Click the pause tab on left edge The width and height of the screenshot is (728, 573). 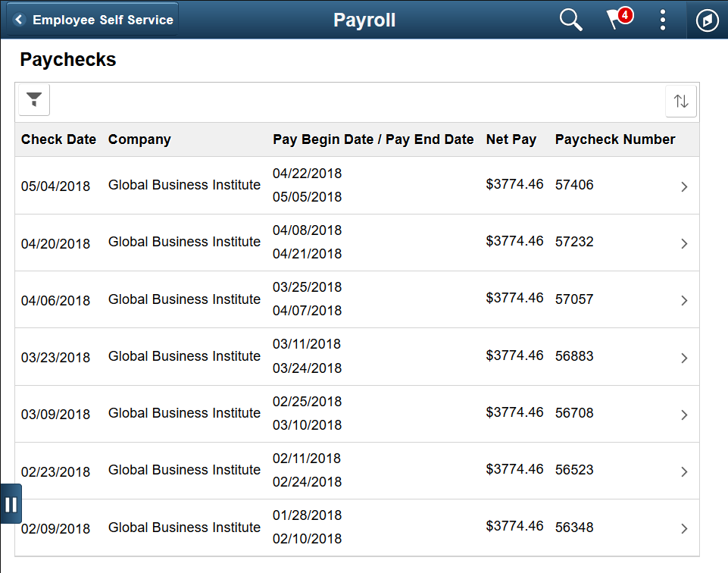click(x=11, y=504)
